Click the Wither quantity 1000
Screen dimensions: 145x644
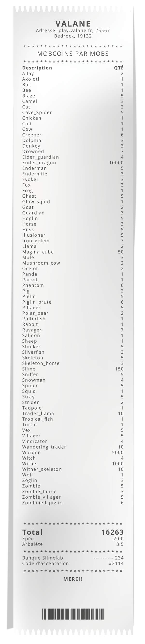(118, 464)
